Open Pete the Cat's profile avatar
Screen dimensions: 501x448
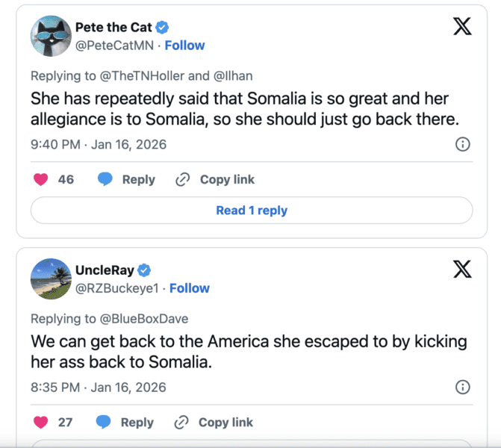51,36
